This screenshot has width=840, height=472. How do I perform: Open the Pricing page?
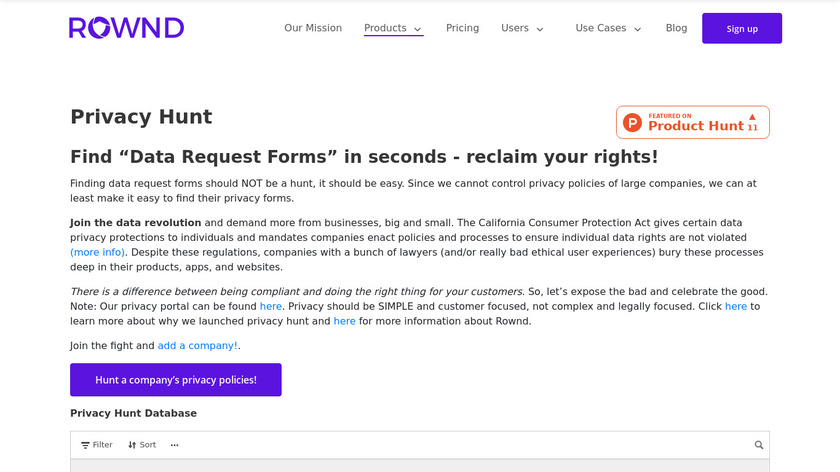462,28
